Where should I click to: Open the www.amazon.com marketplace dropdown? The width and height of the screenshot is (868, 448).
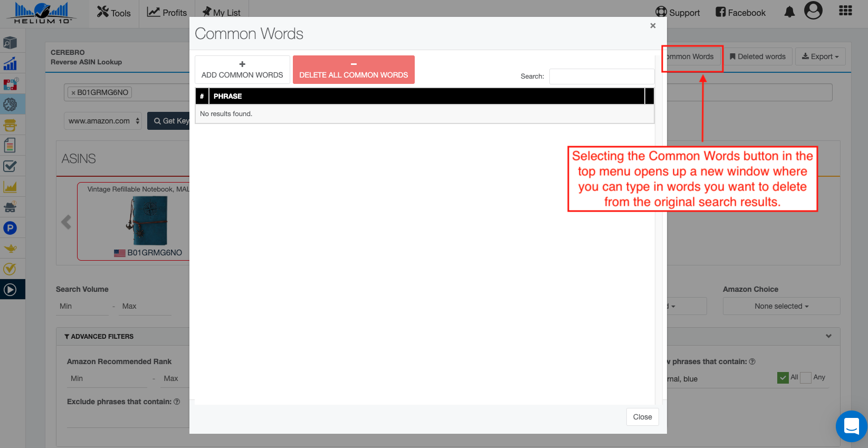tap(103, 121)
